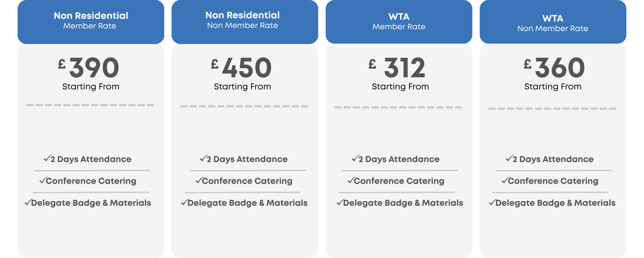Click the 2 Days Attendance checkmark under £360
This screenshot has width=644, height=258.
(509, 158)
